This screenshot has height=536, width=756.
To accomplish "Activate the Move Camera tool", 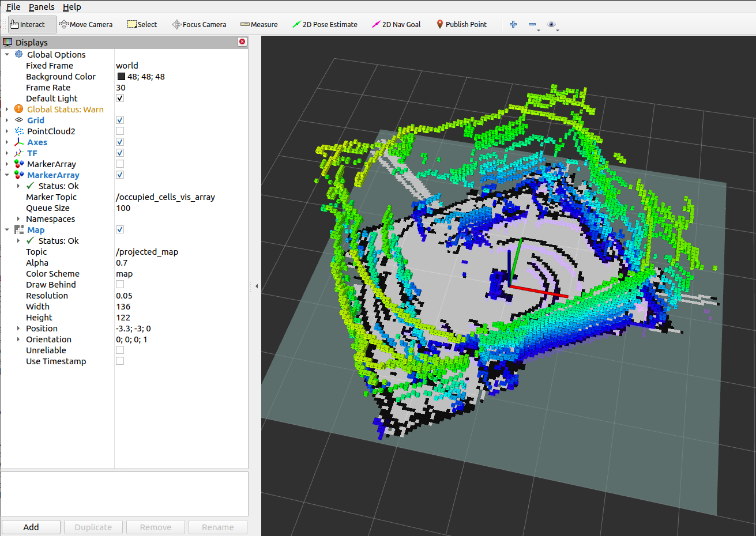I will click(86, 24).
